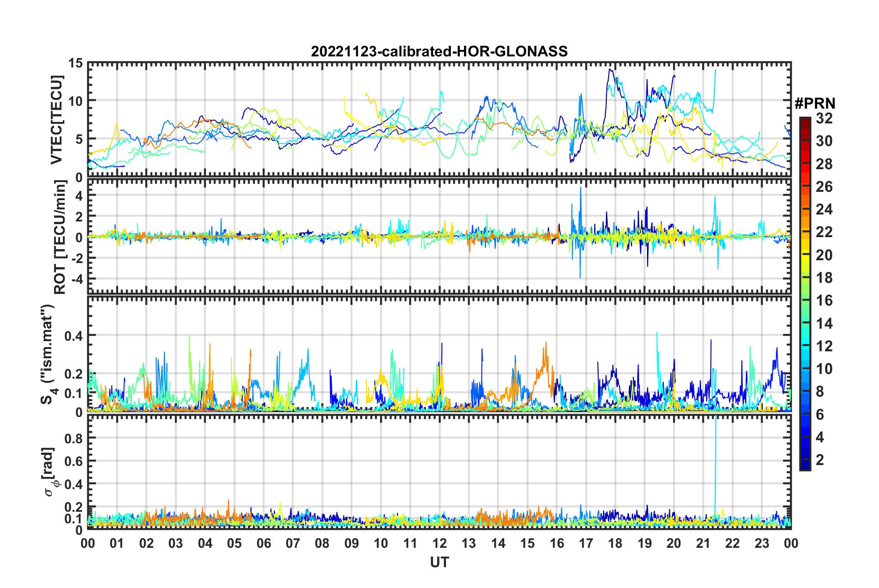879x588 pixels.
Task: Click the UT x-axis label
Action: (x=439, y=562)
